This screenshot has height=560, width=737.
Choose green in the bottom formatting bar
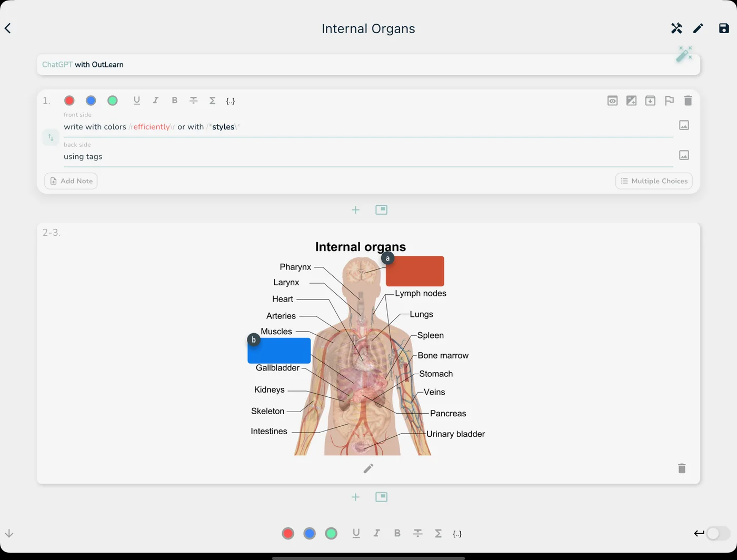[331, 534]
